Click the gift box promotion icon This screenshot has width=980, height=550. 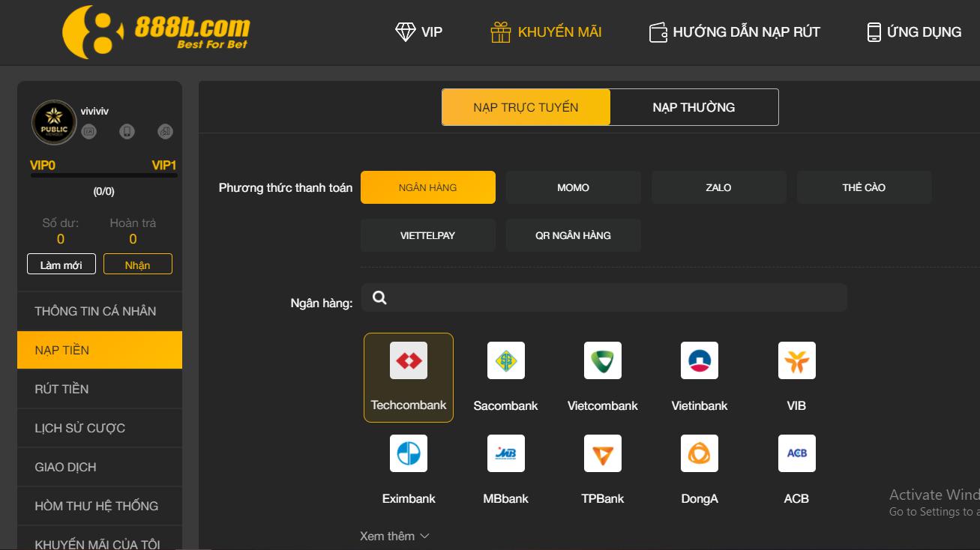coord(501,32)
